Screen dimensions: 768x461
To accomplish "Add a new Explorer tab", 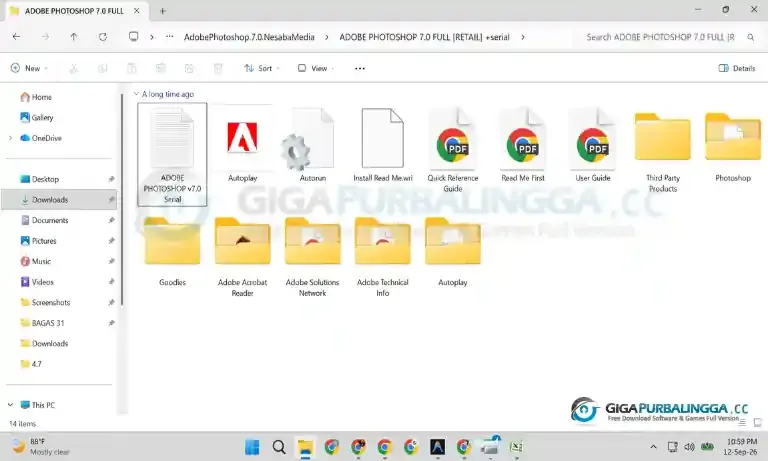I will coord(163,11).
